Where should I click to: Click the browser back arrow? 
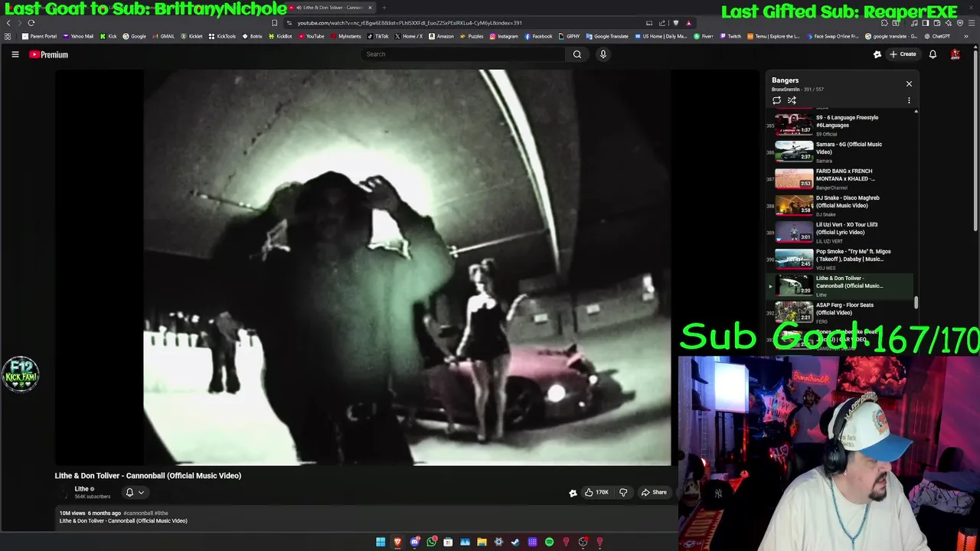click(8, 23)
